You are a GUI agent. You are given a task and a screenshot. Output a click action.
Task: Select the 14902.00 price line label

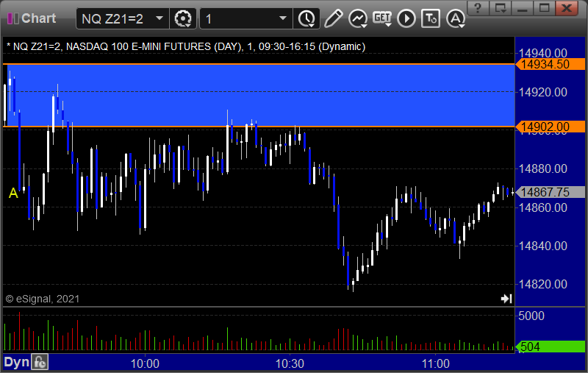coord(550,127)
